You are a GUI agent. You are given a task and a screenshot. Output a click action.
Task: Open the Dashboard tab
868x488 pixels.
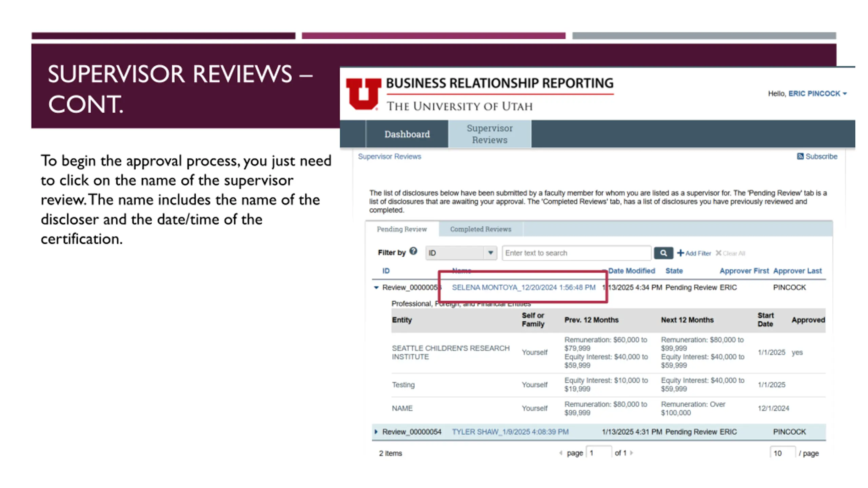(x=407, y=134)
